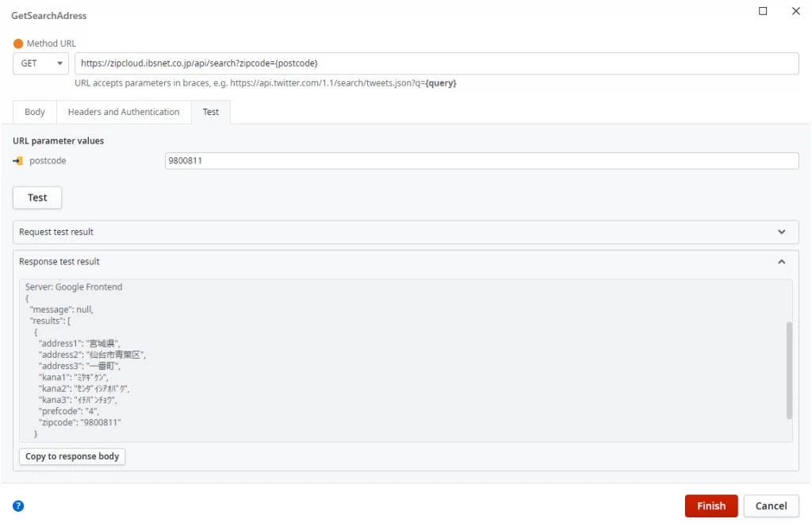Close the GetSearchAdress dialog

(796, 11)
